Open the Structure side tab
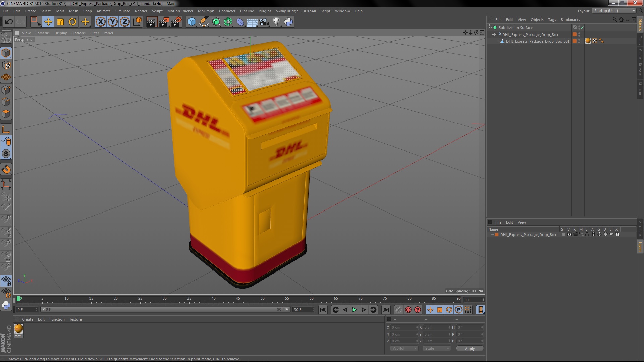This screenshot has height=362, width=644. point(640,89)
